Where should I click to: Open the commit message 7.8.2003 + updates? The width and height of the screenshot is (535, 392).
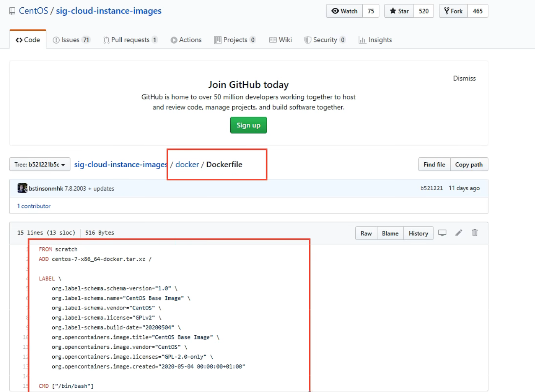[x=89, y=189]
